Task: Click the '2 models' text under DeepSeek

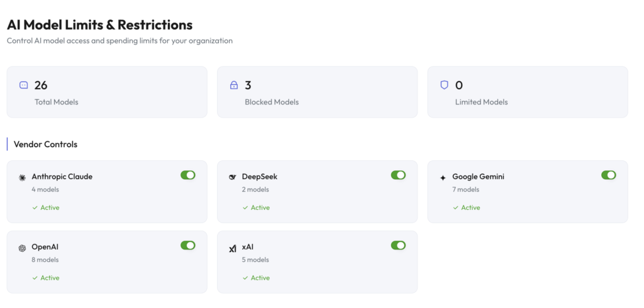Action: tap(255, 190)
